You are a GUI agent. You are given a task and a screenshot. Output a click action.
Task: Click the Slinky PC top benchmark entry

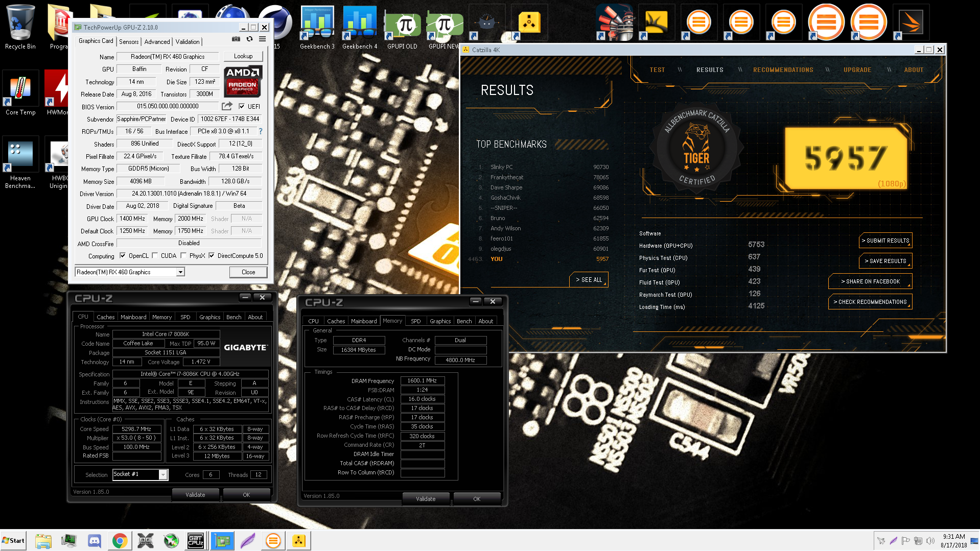[x=543, y=167]
